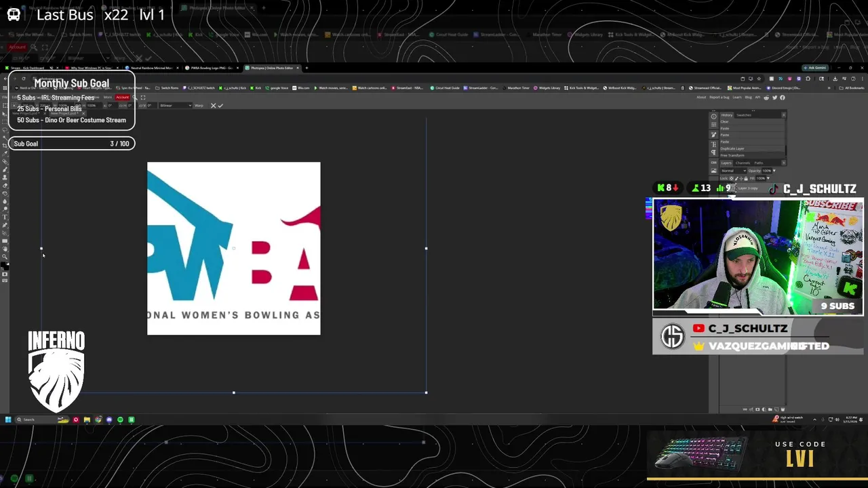
Task: Switch to PWBA Bowling Logo PNG browser tab
Action: pyautogui.click(x=210, y=68)
